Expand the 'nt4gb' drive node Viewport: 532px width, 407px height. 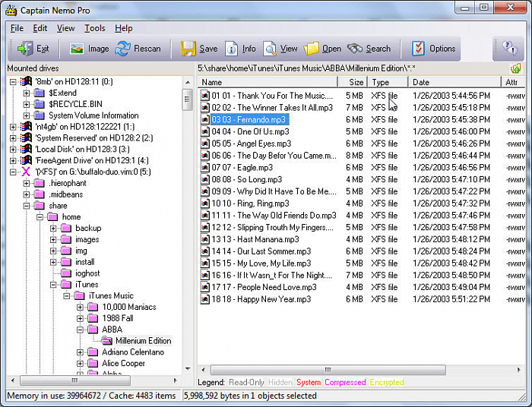[13, 127]
